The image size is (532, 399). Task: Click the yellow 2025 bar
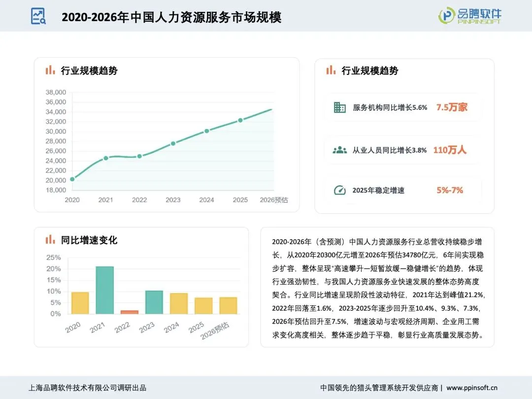click(x=203, y=306)
